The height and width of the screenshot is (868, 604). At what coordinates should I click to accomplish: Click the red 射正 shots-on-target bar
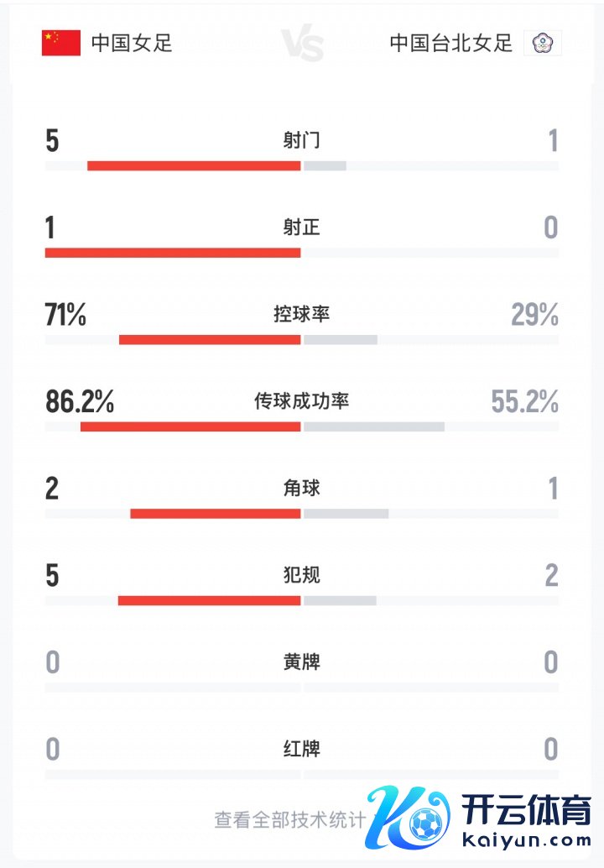point(172,253)
